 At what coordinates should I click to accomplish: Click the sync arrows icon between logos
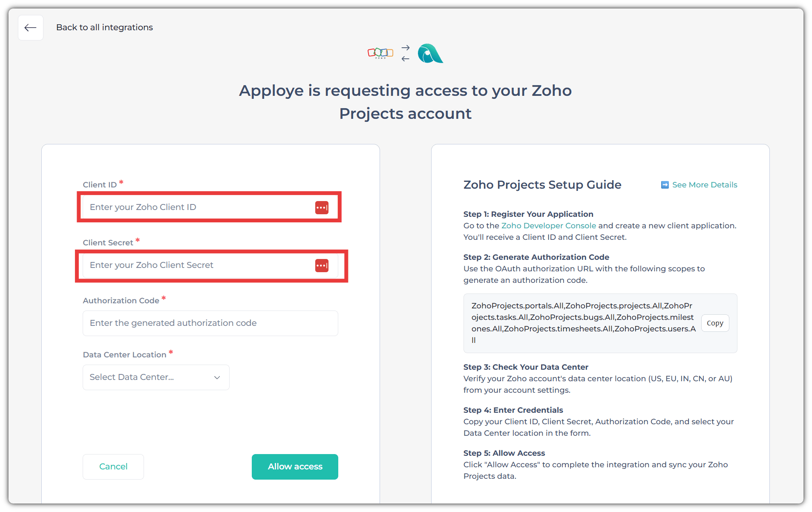(406, 53)
